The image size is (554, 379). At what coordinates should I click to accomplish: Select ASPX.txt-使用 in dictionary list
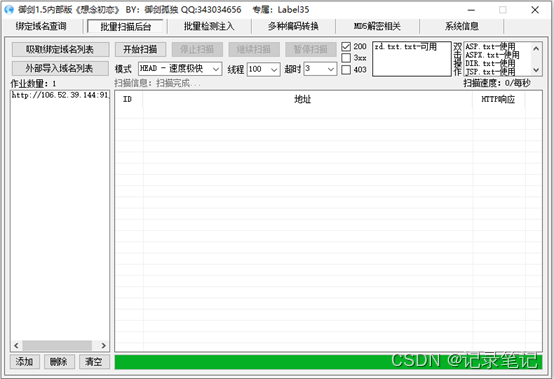click(x=492, y=55)
